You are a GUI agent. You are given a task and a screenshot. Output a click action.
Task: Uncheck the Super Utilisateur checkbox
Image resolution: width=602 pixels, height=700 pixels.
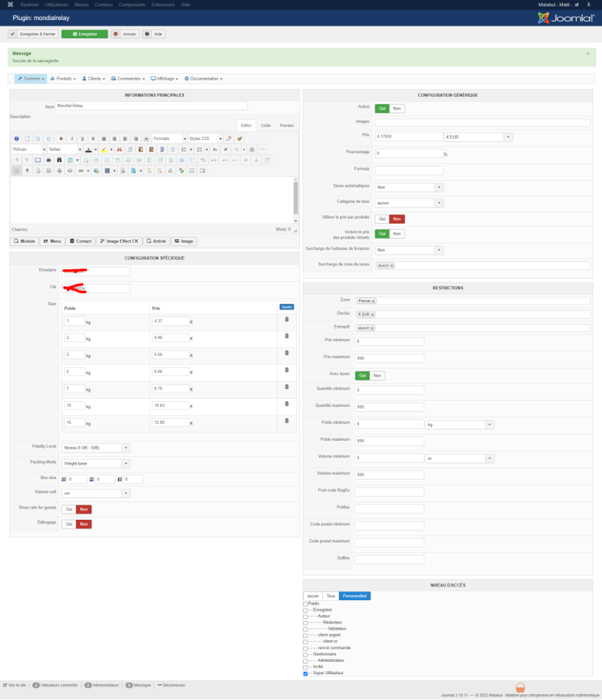(306, 673)
